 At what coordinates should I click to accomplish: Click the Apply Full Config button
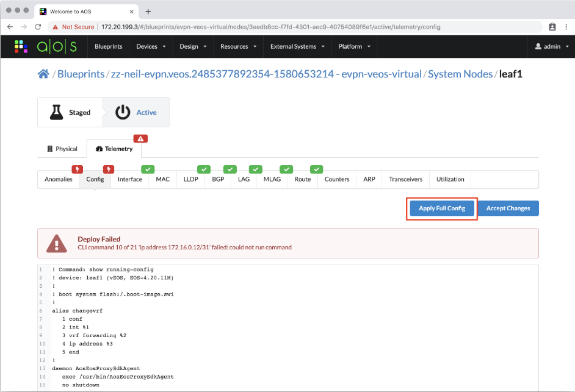[x=441, y=208]
